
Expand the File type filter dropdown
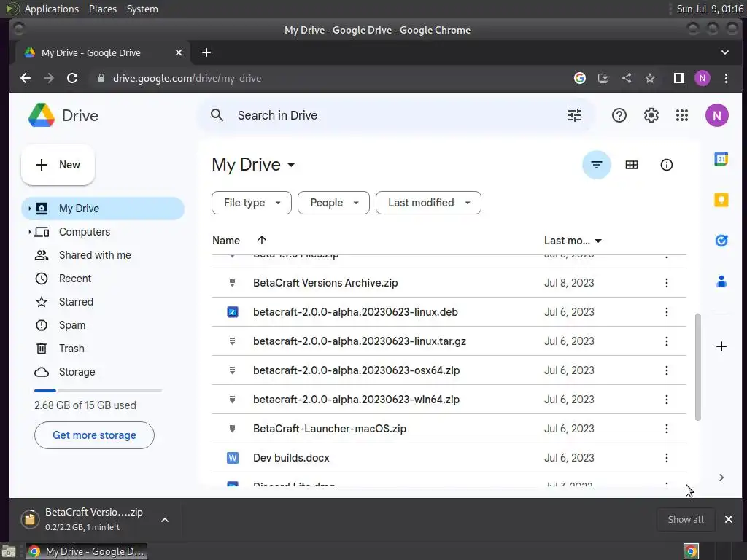252,203
